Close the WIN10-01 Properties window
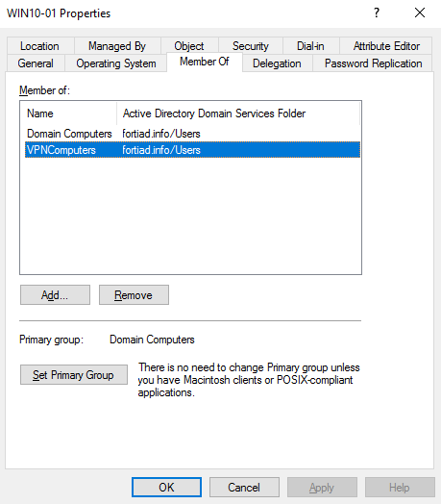441x504 pixels. [x=420, y=13]
